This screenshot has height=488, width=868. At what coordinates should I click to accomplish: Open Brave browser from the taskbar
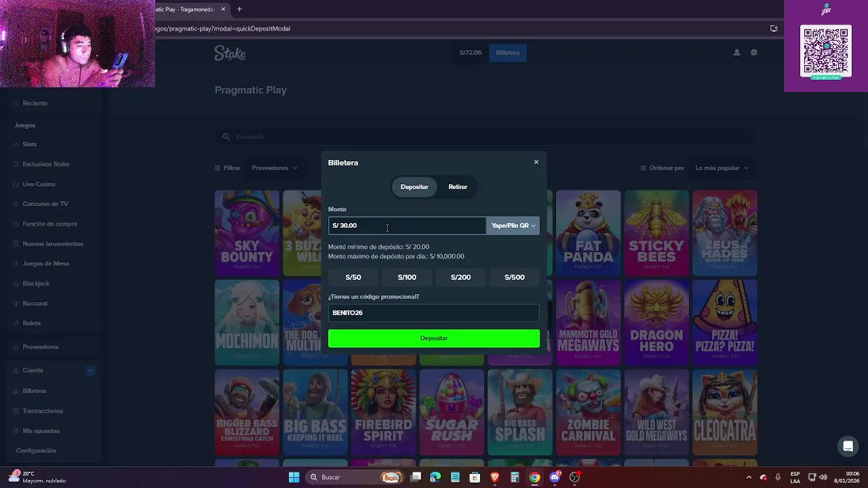click(495, 477)
